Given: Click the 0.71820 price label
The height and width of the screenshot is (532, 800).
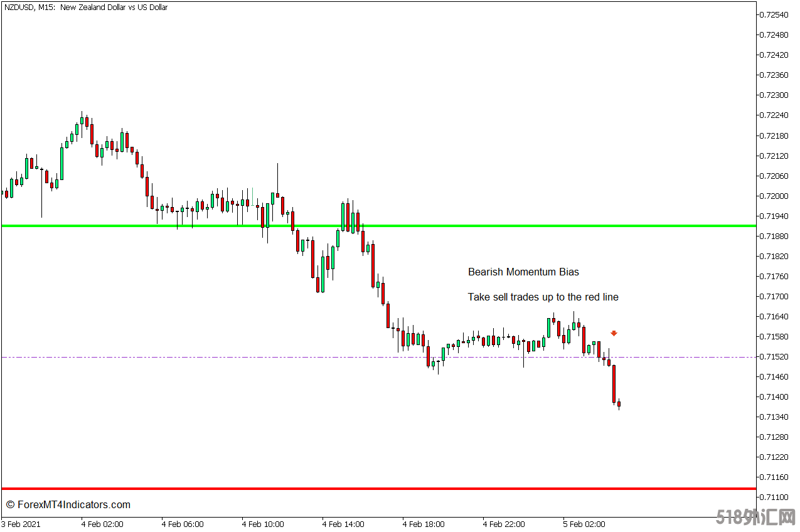Looking at the screenshot, I should (773, 256).
